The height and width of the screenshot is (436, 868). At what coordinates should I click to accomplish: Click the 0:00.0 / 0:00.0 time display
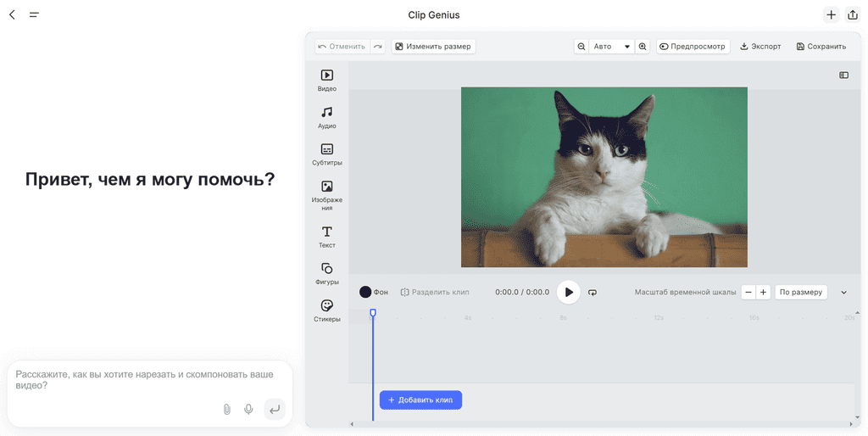tap(522, 292)
